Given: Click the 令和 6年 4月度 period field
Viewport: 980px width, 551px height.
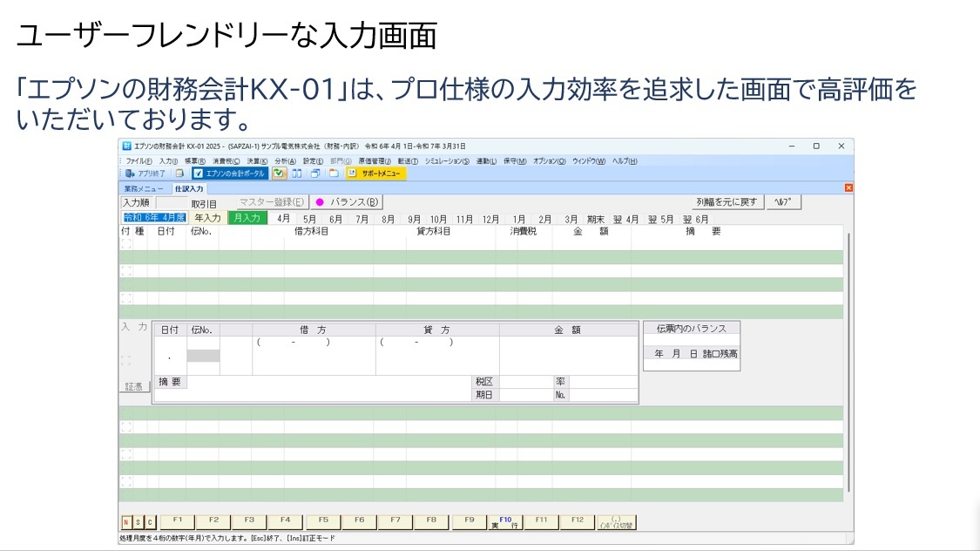Looking at the screenshot, I should pos(154,218).
